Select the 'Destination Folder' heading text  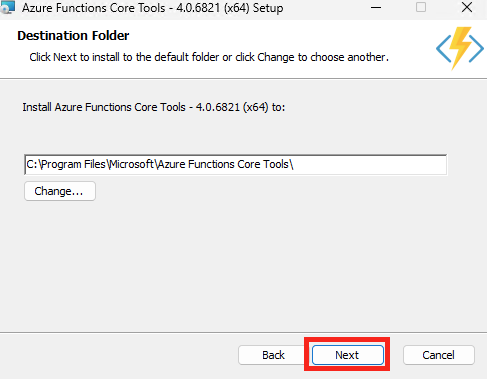pos(73,36)
